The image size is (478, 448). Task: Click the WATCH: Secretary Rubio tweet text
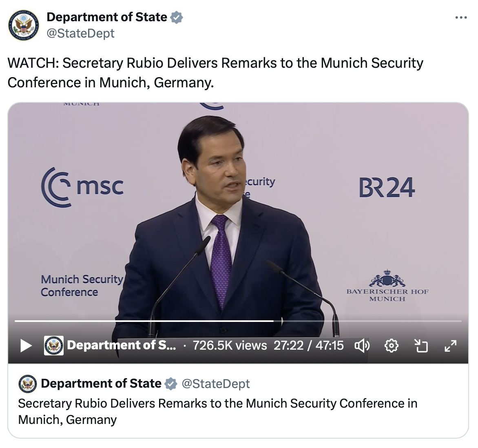(x=215, y=73)
